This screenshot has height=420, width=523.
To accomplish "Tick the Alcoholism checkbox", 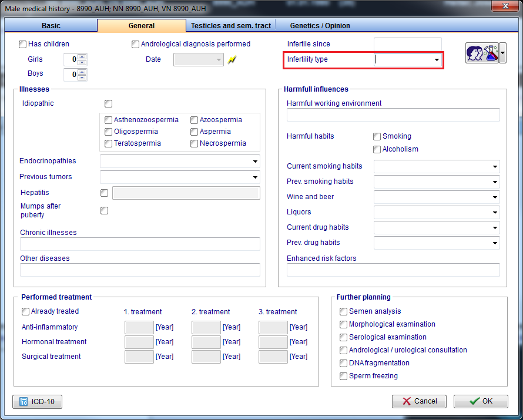I will pos(377,149).
